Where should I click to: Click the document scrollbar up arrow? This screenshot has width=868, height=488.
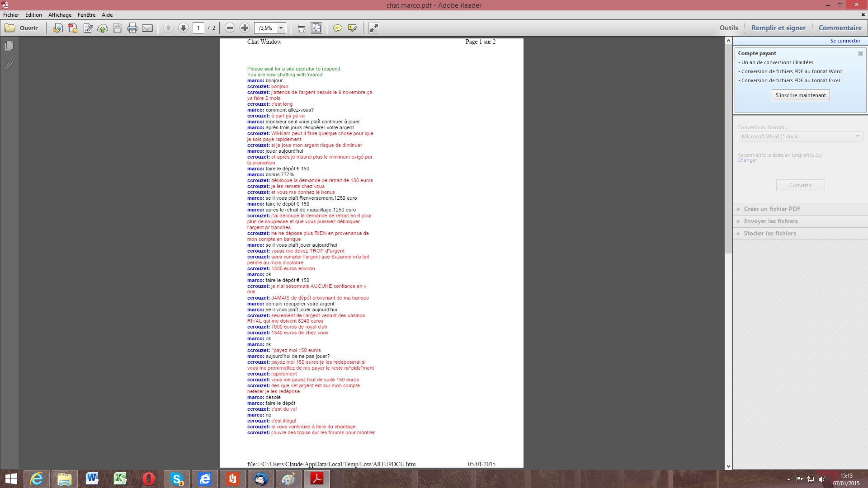click(728, 41)
